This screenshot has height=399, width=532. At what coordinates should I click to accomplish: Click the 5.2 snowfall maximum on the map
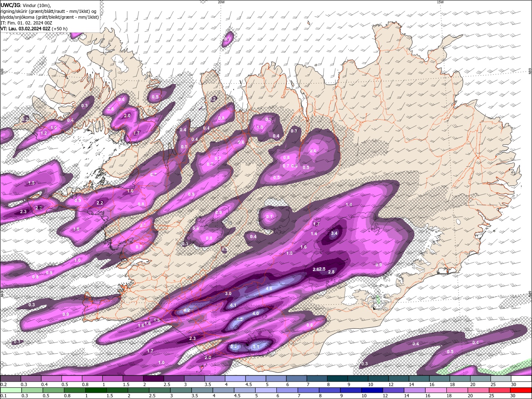click(x=234, y=346)
